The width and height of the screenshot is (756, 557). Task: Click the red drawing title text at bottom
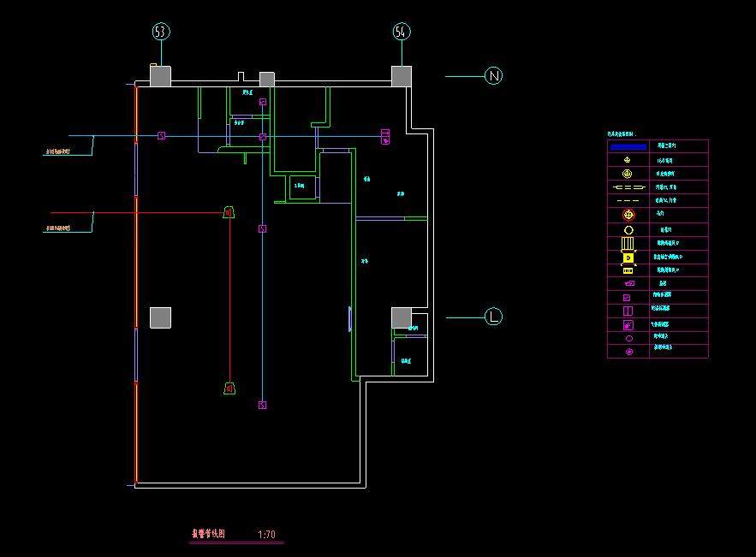[208, 535]
